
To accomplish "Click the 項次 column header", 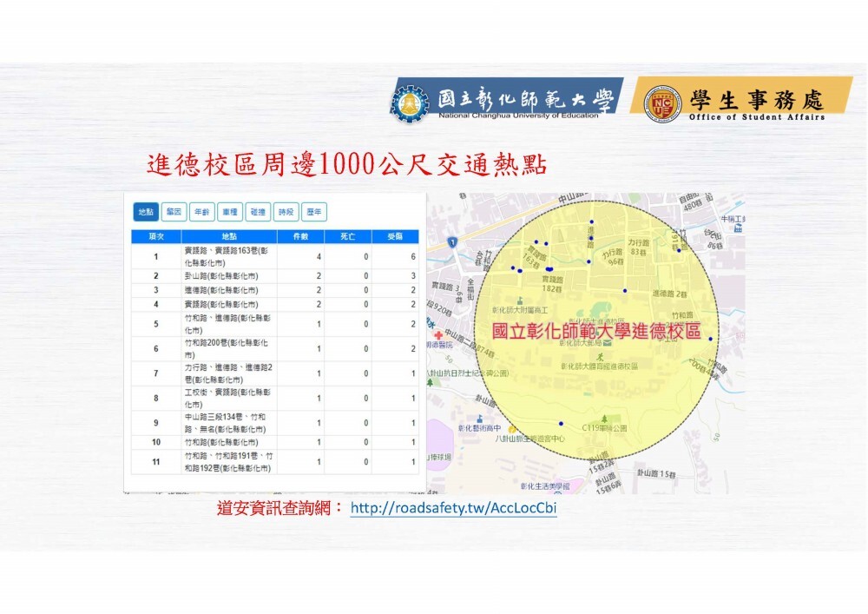I will [156, 236].
